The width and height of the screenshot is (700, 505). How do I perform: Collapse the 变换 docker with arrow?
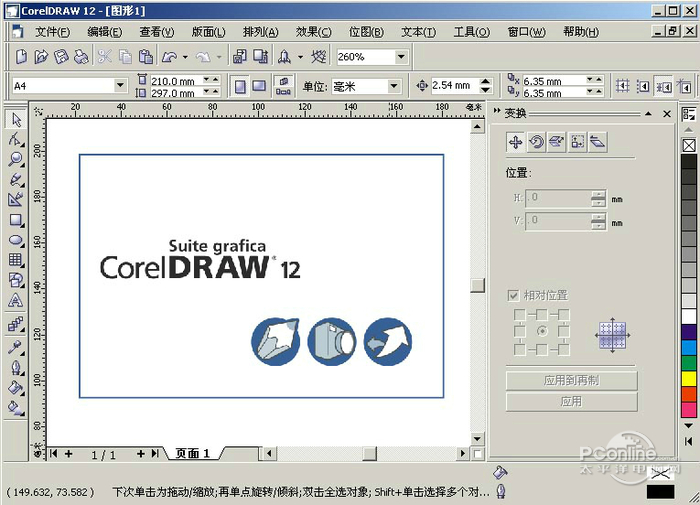(648, 114)
